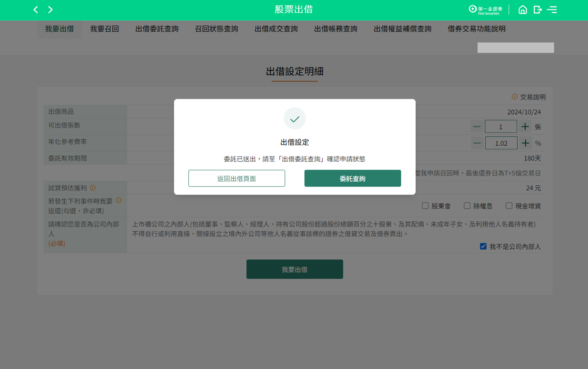Image resolution: width=588 pixels, height=369 pixels.
Task: Go to home via house icon
Action: 522,10
